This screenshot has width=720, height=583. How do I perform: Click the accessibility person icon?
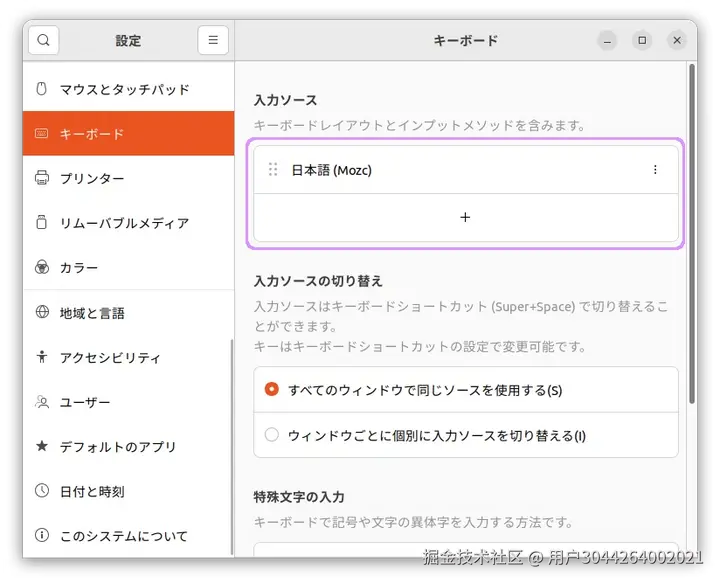point(42,357)
